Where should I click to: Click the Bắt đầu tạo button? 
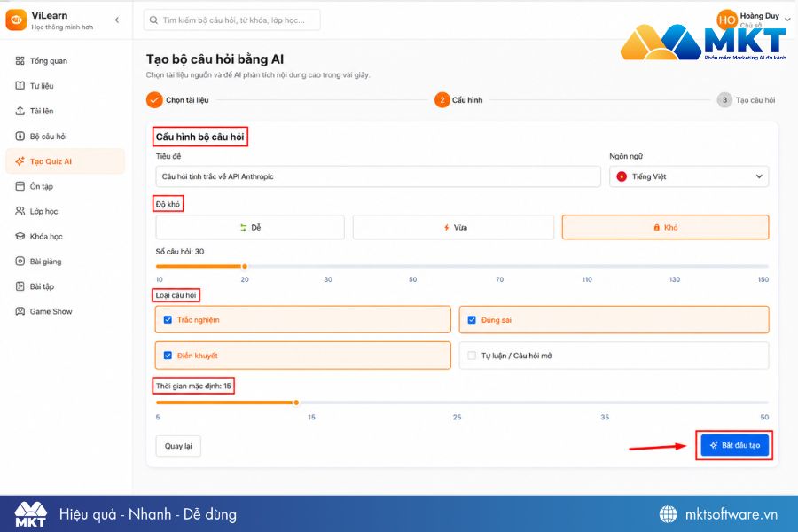point(734,445)
